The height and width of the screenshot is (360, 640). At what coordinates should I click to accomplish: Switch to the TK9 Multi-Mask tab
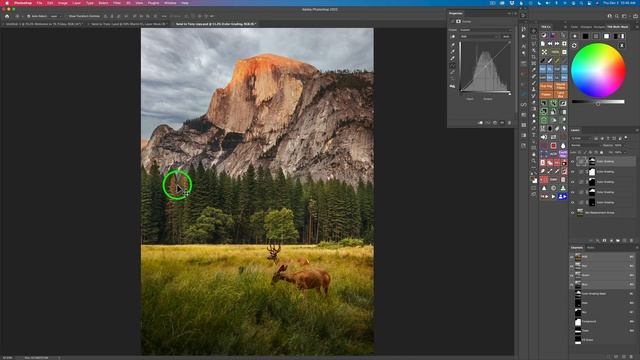[618, 27]
